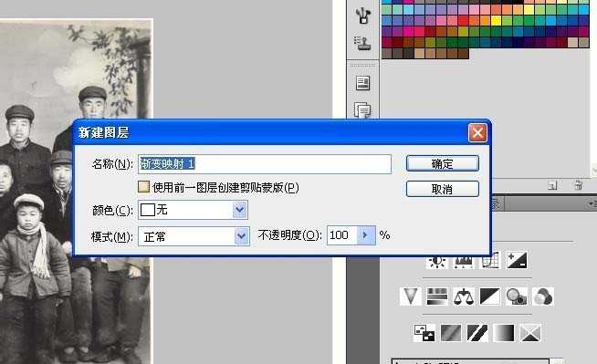
Task: Add a Posterize adjustment icon
Action: (x=451, y=333)
